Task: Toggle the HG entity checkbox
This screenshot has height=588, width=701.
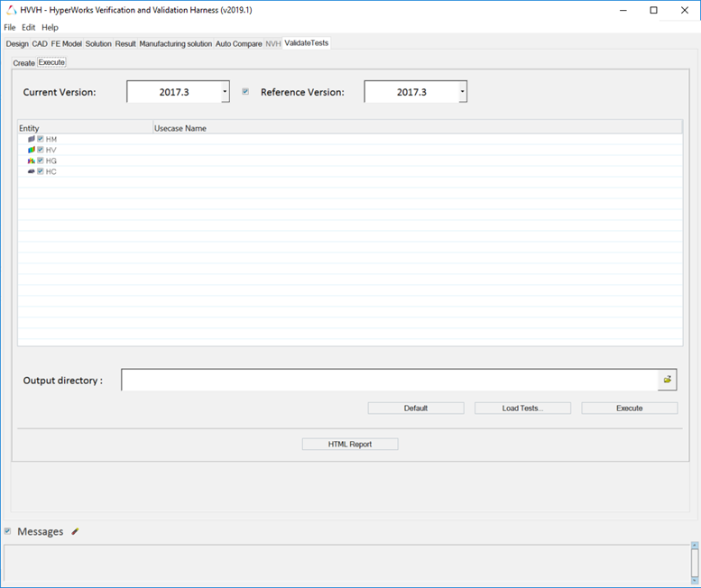Action: (x=41, y=161)
